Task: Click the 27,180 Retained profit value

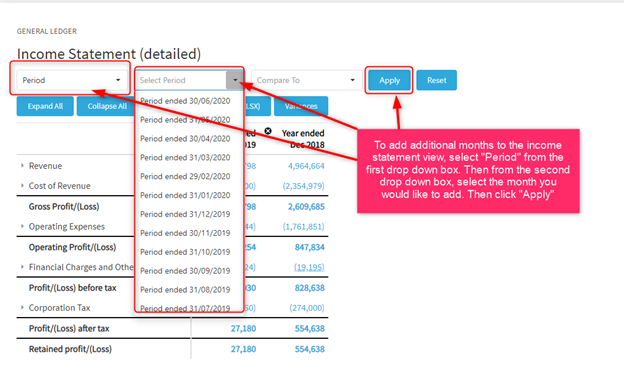Action: click(x=243, y=349)
